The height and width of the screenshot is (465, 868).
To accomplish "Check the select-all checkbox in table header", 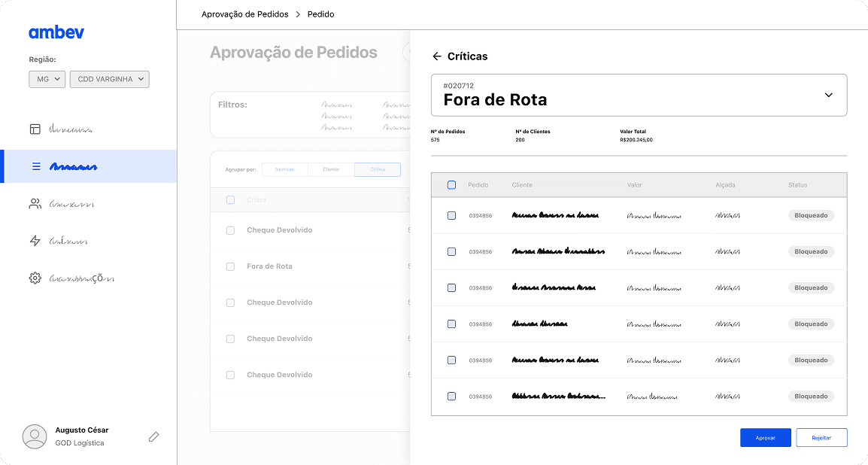I will click(451, 184).
